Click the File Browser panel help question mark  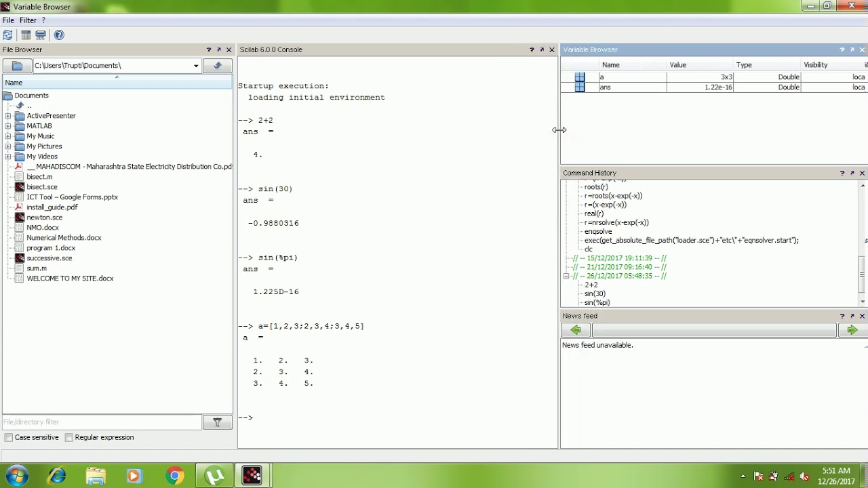(x=209, y=49)
